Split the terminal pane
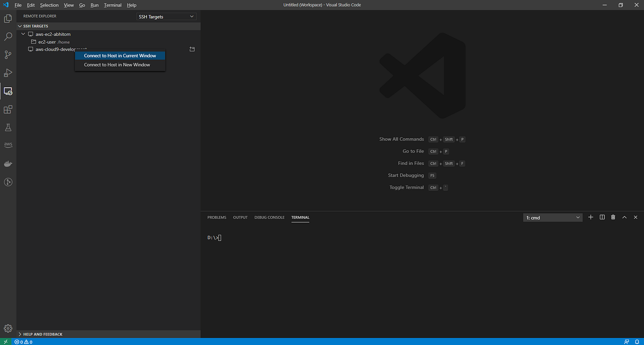 click(x=602, y=217)
